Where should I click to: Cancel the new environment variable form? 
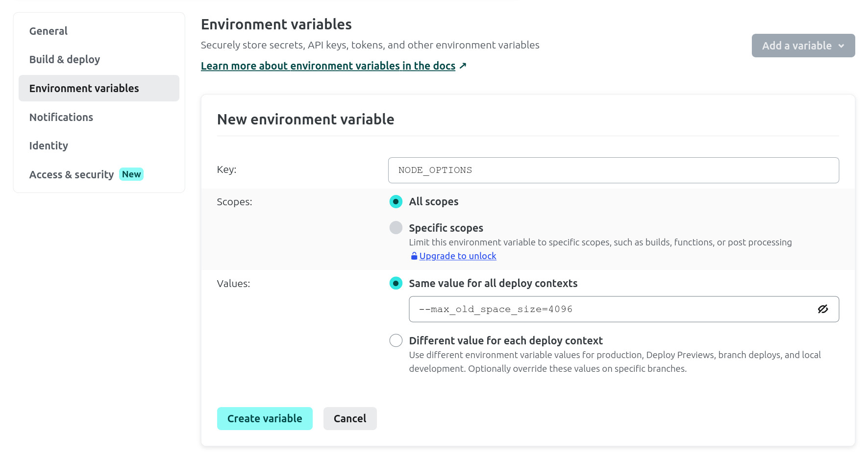[x=350, y=418]
